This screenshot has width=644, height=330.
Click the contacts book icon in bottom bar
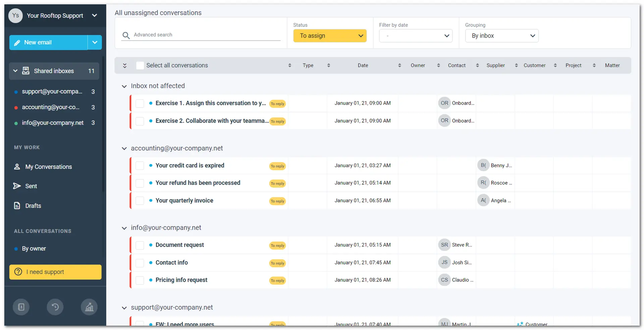click(x=21, y=307)
